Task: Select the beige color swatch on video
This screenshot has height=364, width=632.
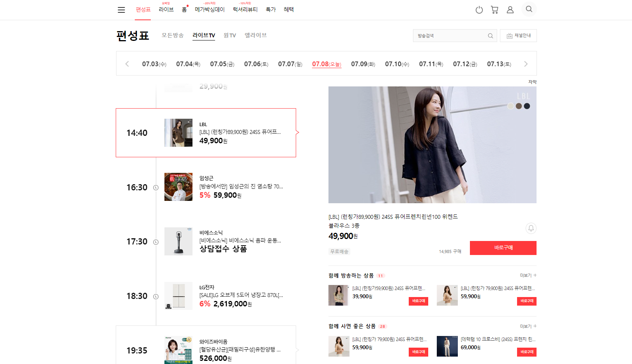Action: tap(510, 106)
